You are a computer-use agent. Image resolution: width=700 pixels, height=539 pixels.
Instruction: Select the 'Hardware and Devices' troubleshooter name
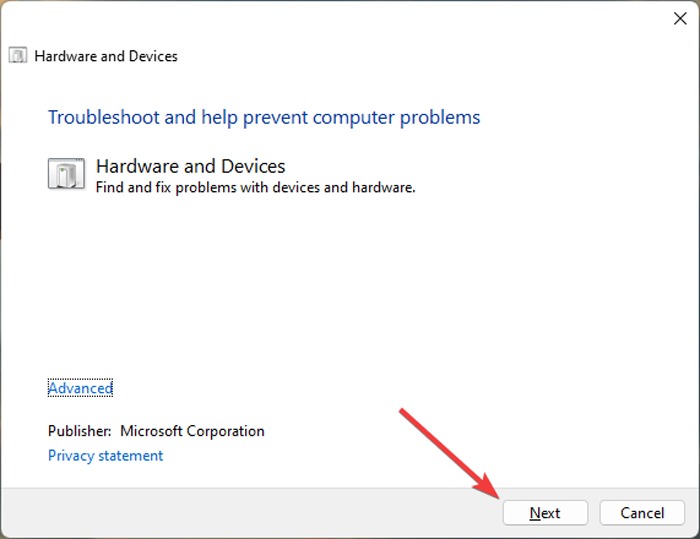(190, 166)
